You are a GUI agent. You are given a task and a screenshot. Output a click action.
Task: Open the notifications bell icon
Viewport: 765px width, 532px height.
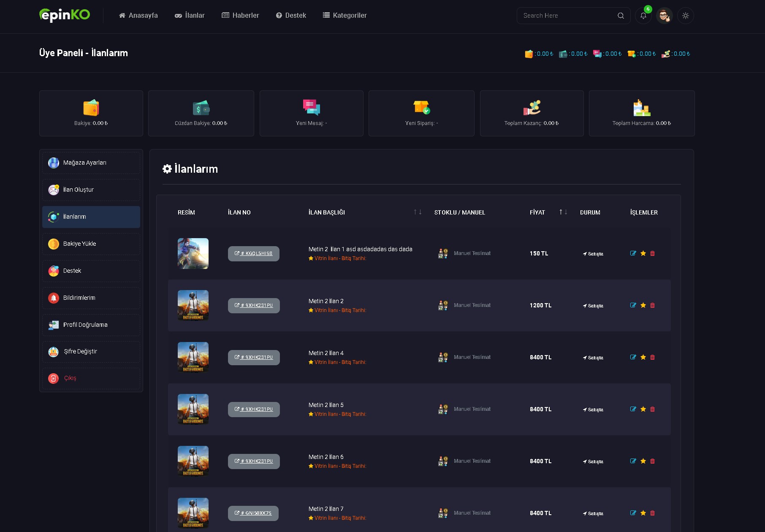pos(643,16)
